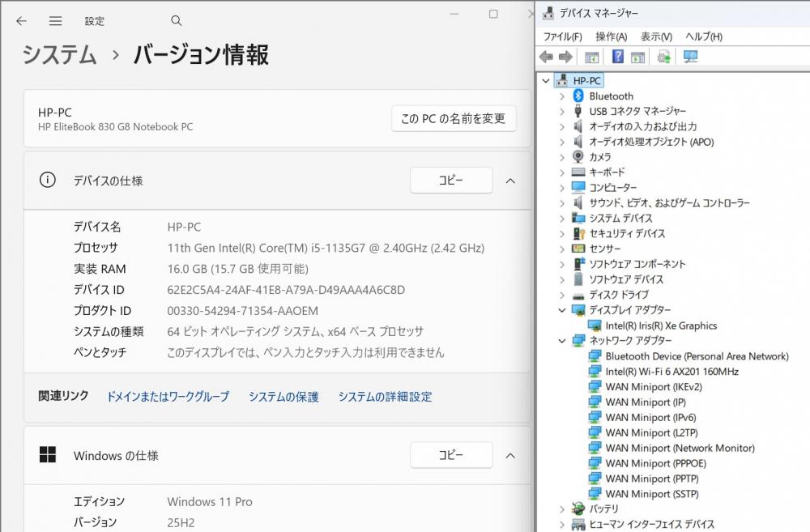Select the Intel(R) Iris(R) Xe Graphics device
Screen dimensions: 810x532
(x=660, y=326)
